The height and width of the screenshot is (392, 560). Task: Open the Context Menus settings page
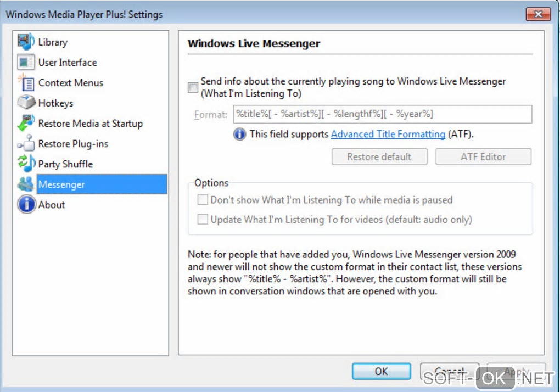click(x=71, y=83)
